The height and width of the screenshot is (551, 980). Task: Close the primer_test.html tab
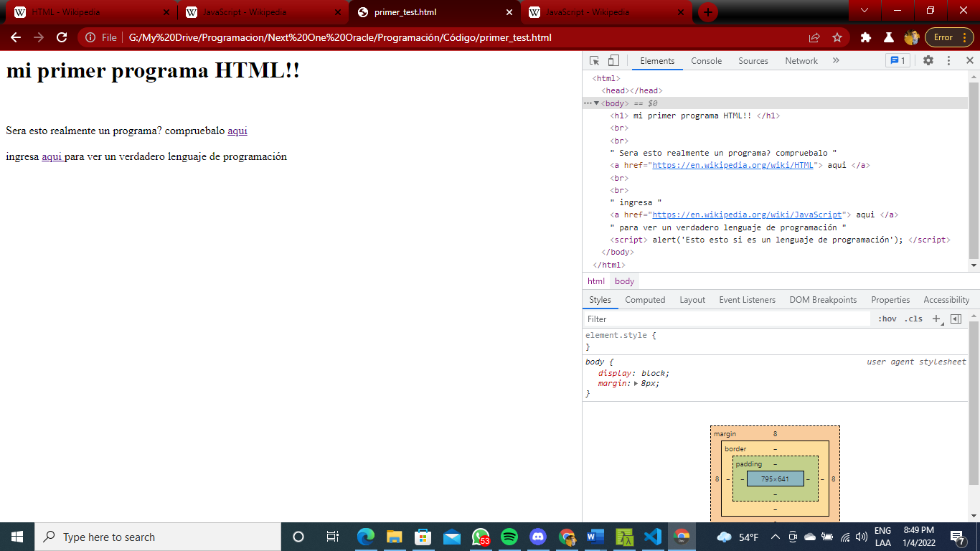click(x=509, y=12)
